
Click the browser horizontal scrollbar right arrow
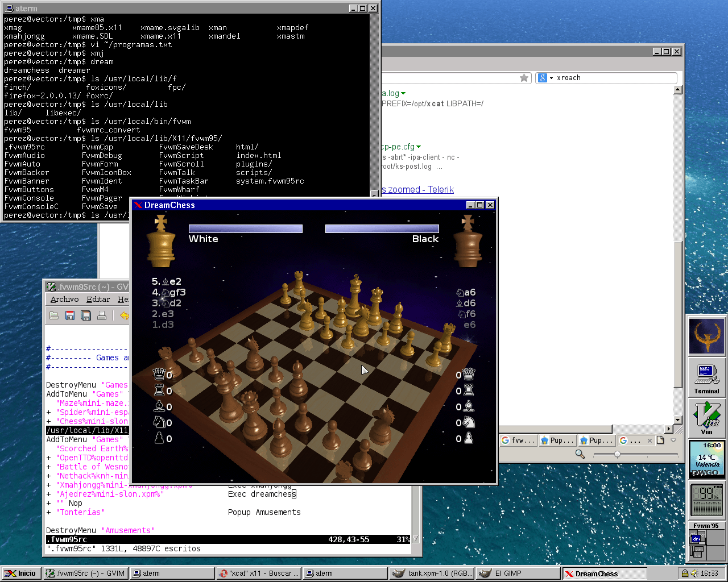[x=669, y=429]
